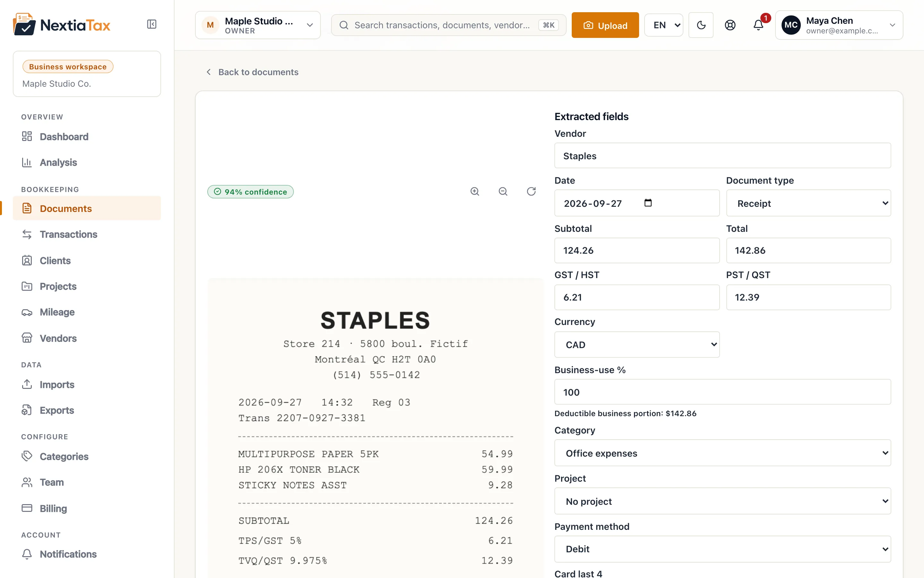Zoom out on receipt preview

[503, 191]
